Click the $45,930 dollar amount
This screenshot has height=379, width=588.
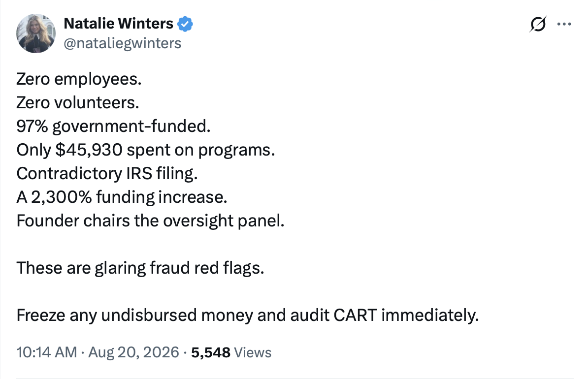click(x=89, y=150)
